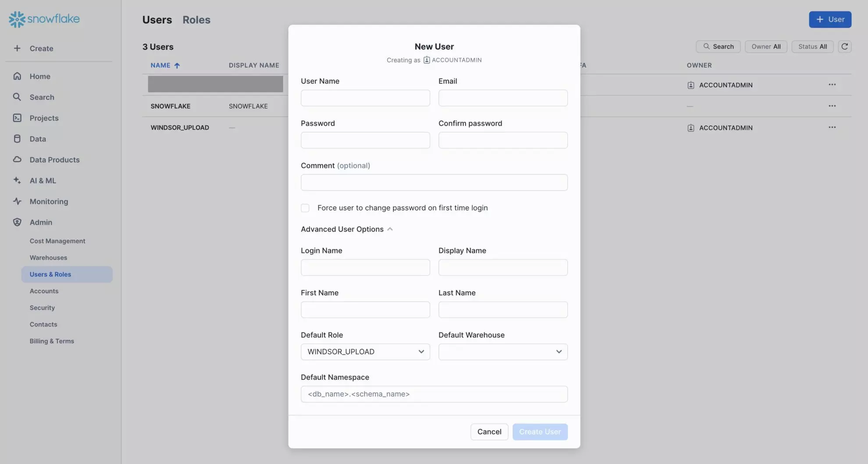Screen dimensions: 868x464
Task: Click ACCOUNTADMIN owner in first row
Action: point(726,85)
